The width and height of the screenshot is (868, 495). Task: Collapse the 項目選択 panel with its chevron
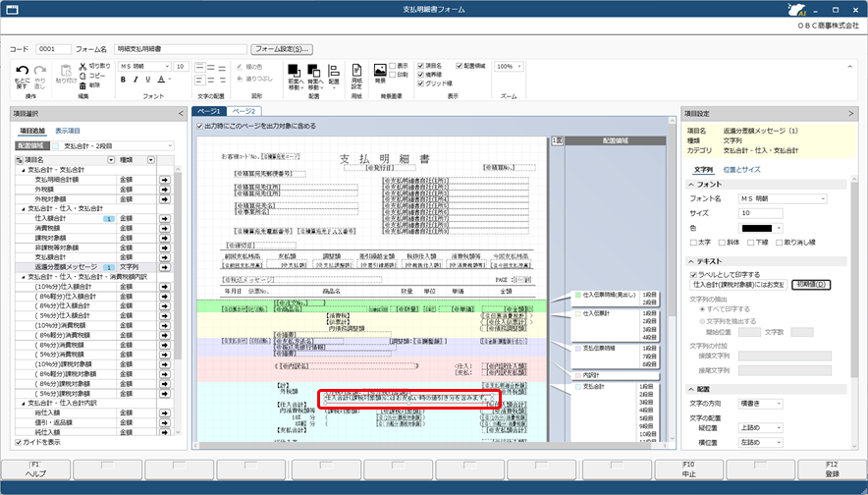[181, 114]
